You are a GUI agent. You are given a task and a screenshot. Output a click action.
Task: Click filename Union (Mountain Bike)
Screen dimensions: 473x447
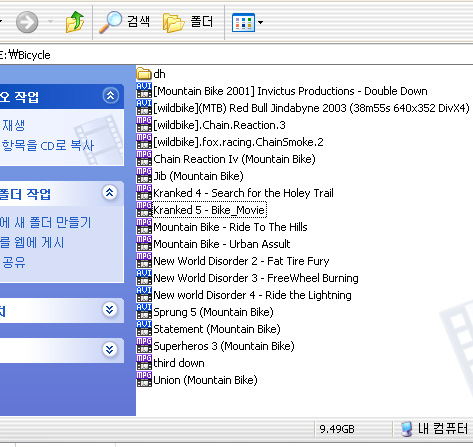point(205,380)
